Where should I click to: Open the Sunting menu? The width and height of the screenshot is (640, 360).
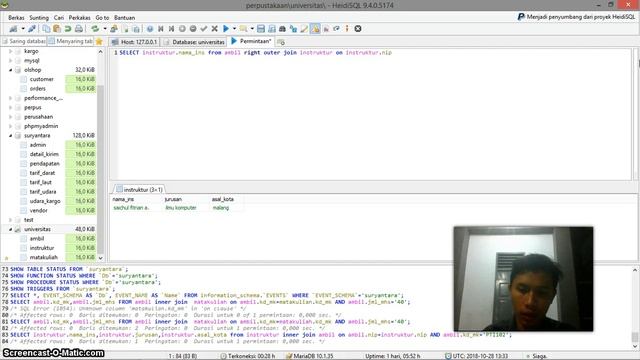coord(39,18)
